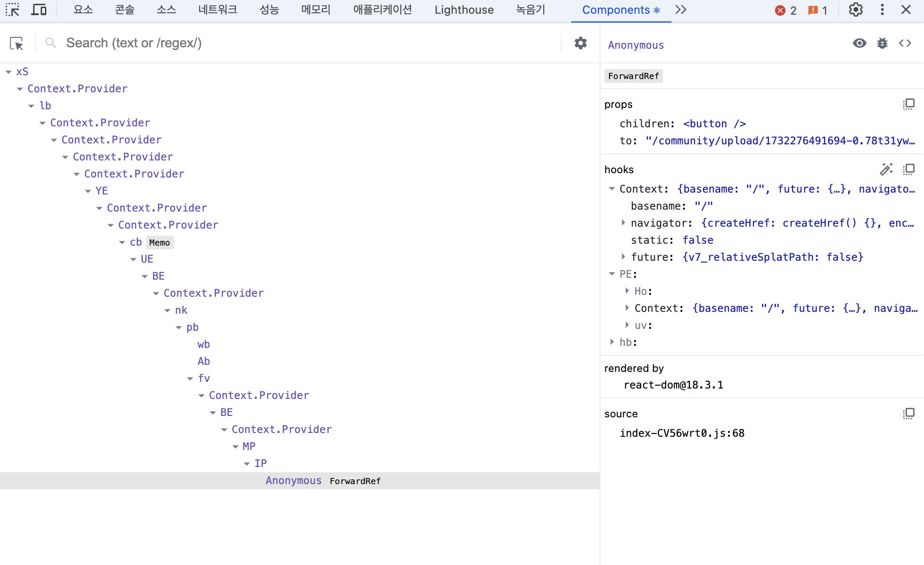Collapse the xS root component
Image resolution: width=924 pixels, height=565 pixels.
point(9,72)
